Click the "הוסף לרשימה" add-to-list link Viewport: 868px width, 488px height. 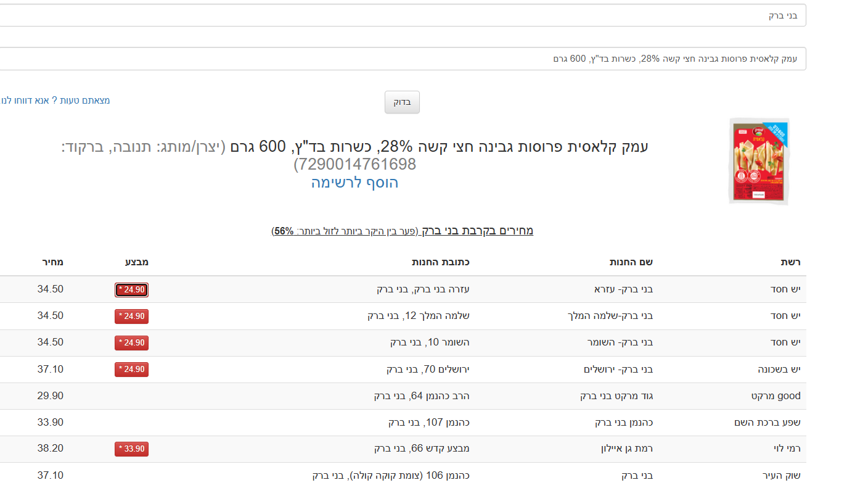point(354,183)
